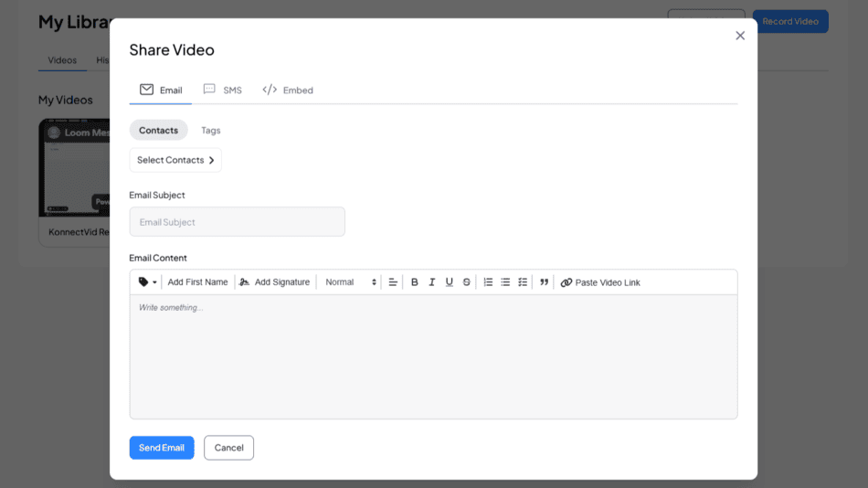The height and width of the screenshot is (488, 868).
Task: Send the email with Send Email button
Action: [x=162, y=448]
